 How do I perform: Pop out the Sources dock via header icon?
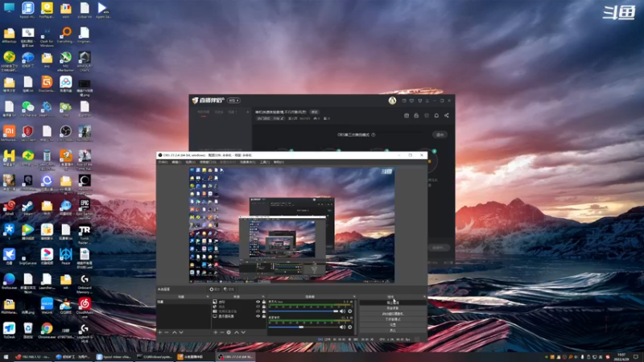(x=263, y=296)
